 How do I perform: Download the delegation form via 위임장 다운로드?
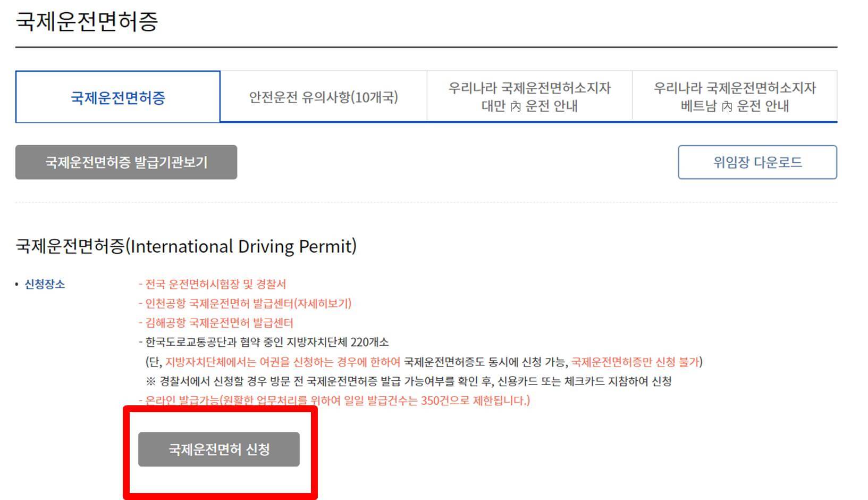coord(757,162)
